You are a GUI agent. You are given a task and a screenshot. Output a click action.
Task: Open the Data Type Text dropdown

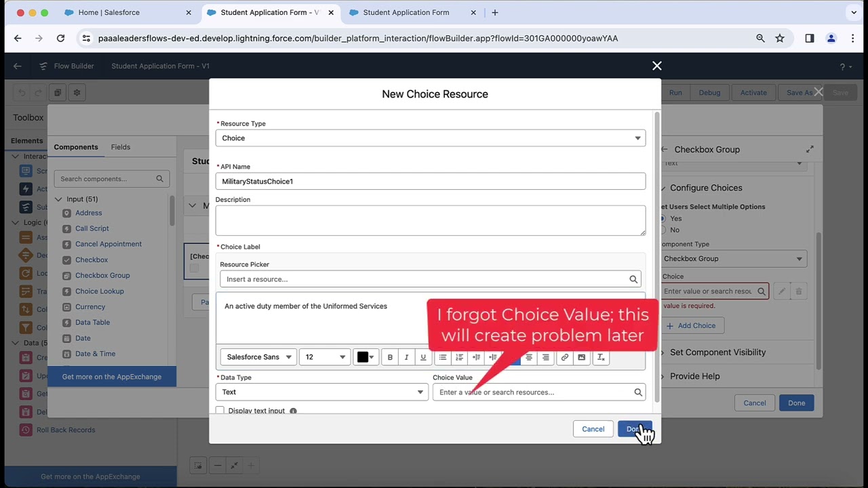[x=321, y=392]
